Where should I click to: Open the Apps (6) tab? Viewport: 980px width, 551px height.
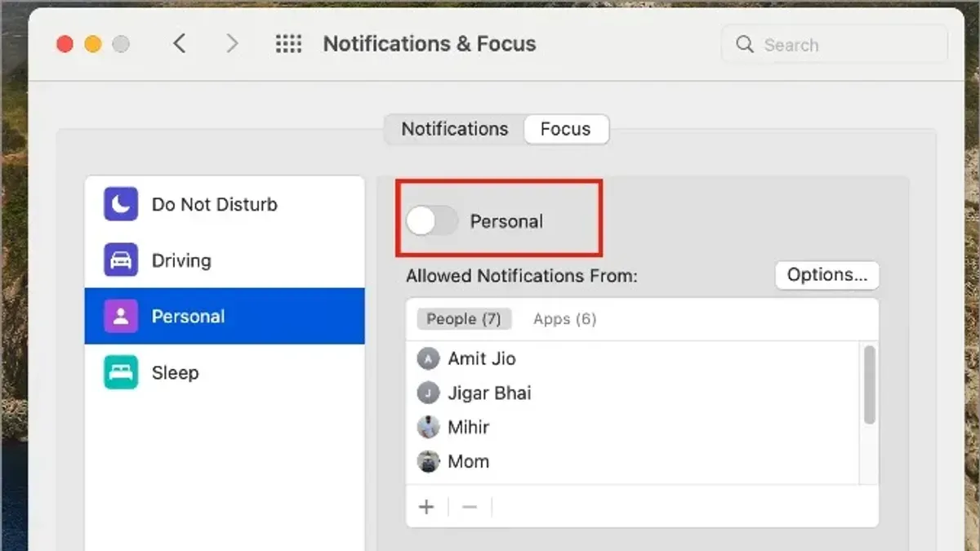pyautogui.click(x=565, y=319)
